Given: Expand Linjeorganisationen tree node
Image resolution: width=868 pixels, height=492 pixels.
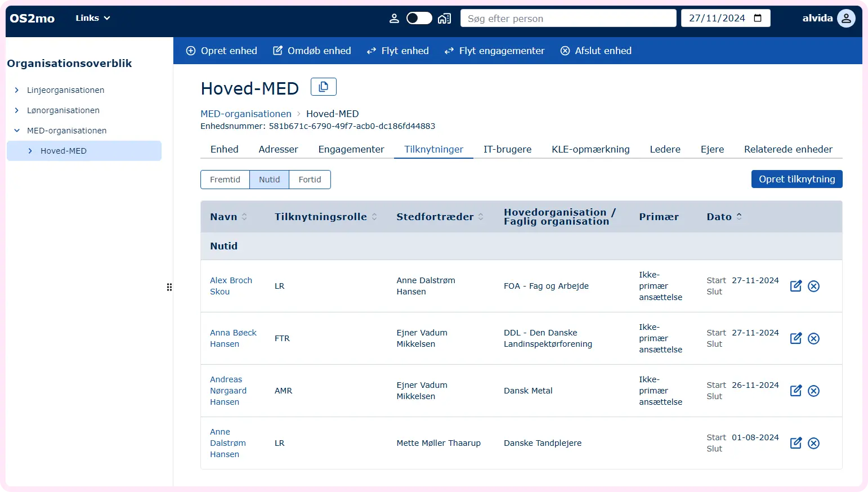Looking at the screenshot, I should [17, 90].
